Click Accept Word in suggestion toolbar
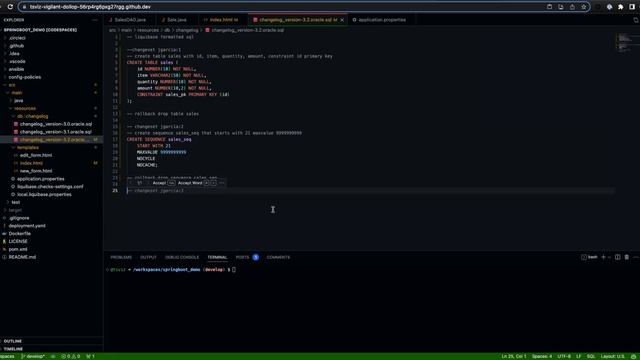The image size is (640, 360). coord(197,183)
